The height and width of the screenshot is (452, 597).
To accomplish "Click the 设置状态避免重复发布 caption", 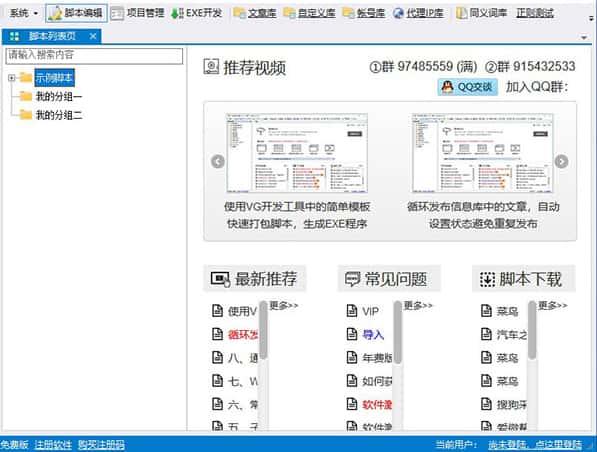I will coord(483,224).
